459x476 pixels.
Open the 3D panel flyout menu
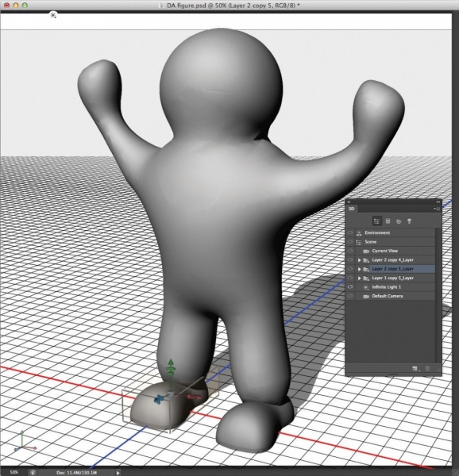pos(437,209)
